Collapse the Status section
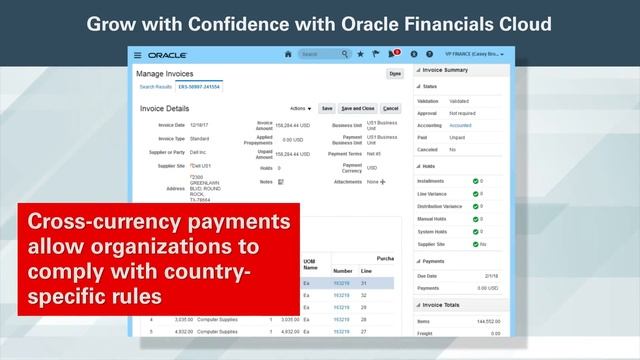640x360 pixels. click(418, 87)
